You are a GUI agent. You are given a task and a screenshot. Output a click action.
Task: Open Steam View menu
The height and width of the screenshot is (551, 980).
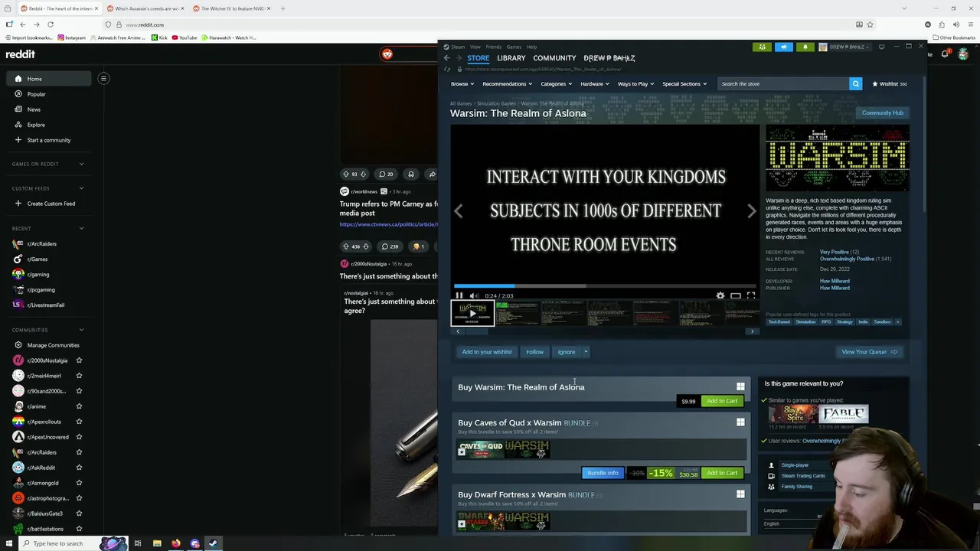pyautogui.click(x=475, y=47)
